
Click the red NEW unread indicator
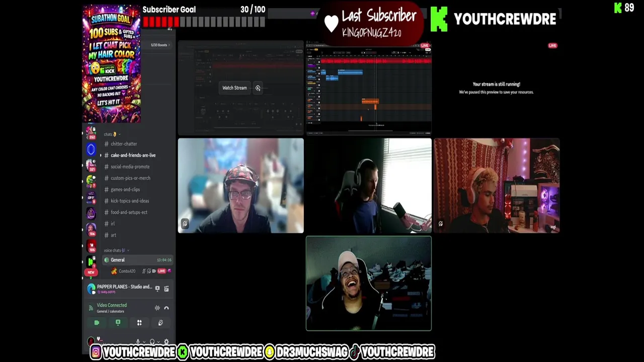(91, 272)
